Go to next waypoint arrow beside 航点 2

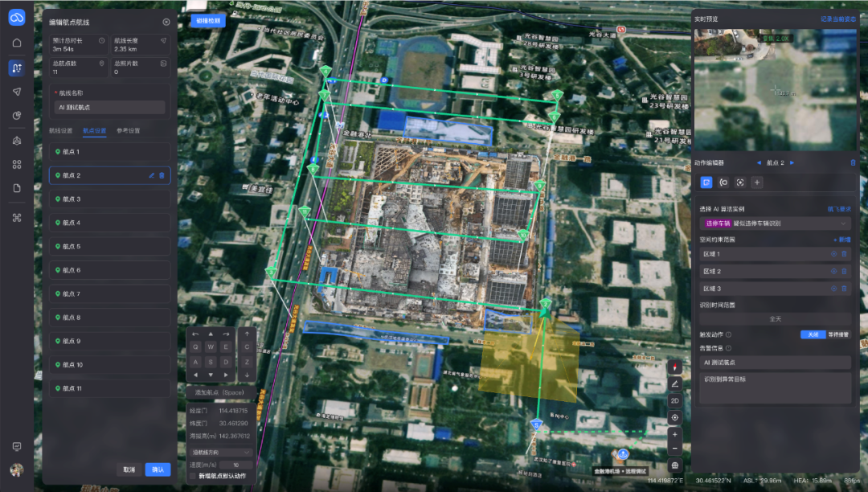point(792,162)
